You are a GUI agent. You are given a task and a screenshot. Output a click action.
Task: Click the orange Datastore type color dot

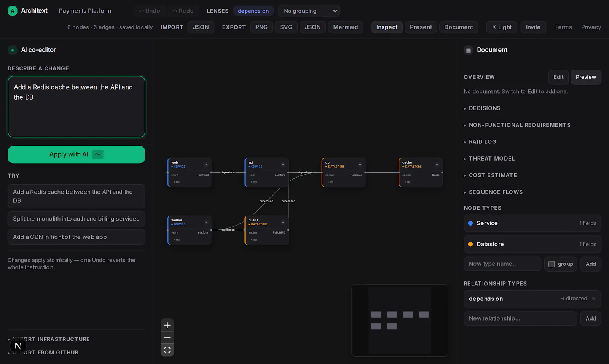coord(470,244)
